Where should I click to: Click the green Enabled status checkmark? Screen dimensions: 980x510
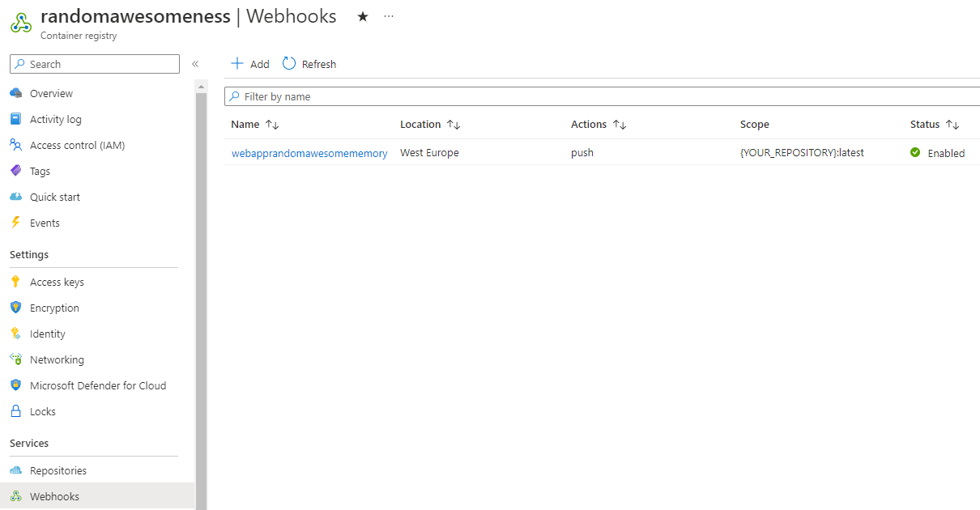point(915,152)
